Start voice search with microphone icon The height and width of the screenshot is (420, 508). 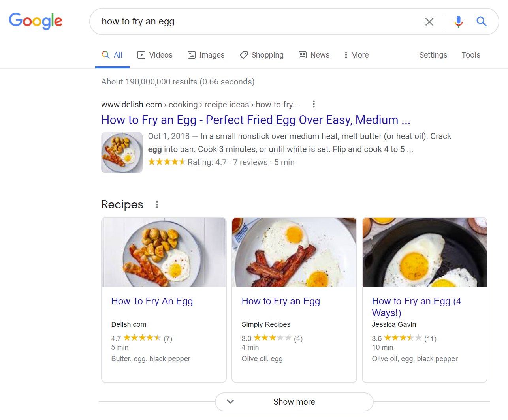[458, 22]
